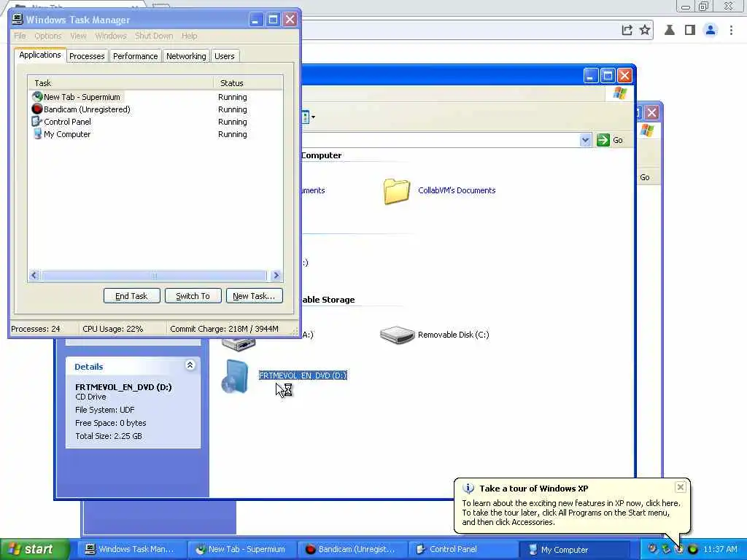747x560 pixels.
Task: Click the Take a tour balloon text
Action: click(x=572, y=513)
